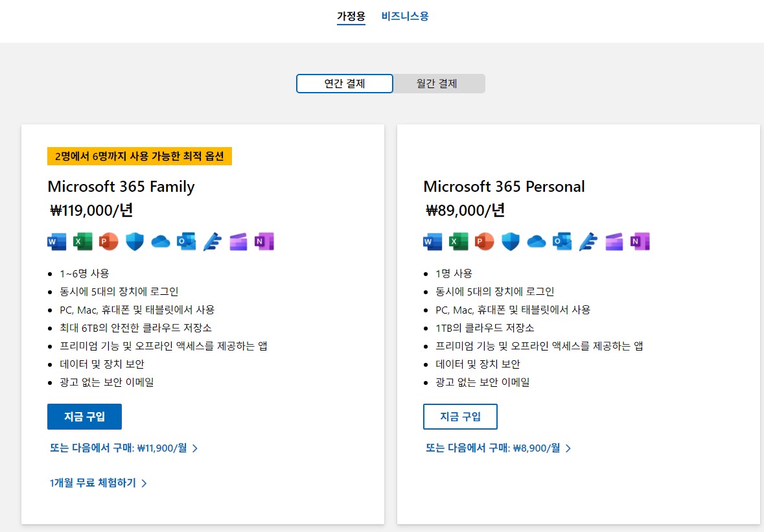Click the OneNote icon in Personal plan

click(640, 242)
